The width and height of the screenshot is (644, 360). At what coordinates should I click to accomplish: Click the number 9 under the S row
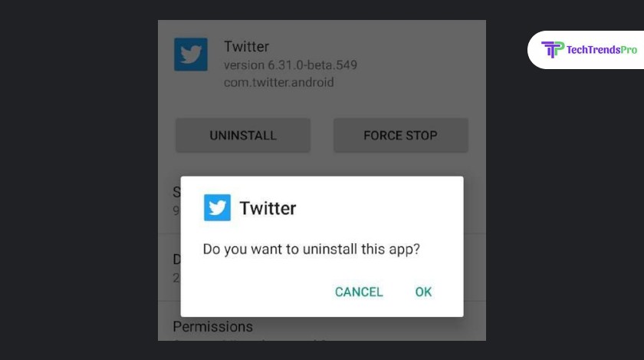pyautogui.click(x=176, y=210)
